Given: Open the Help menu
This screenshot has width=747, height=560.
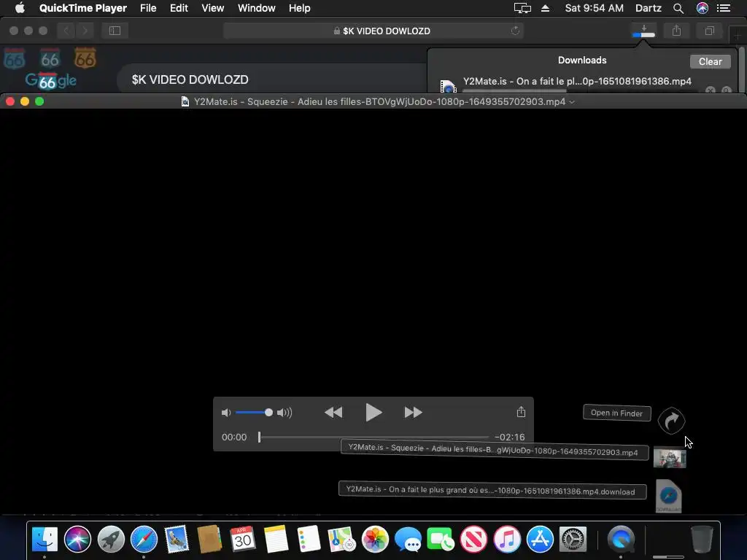Looking at the screenshot, I should coord(299,8).
